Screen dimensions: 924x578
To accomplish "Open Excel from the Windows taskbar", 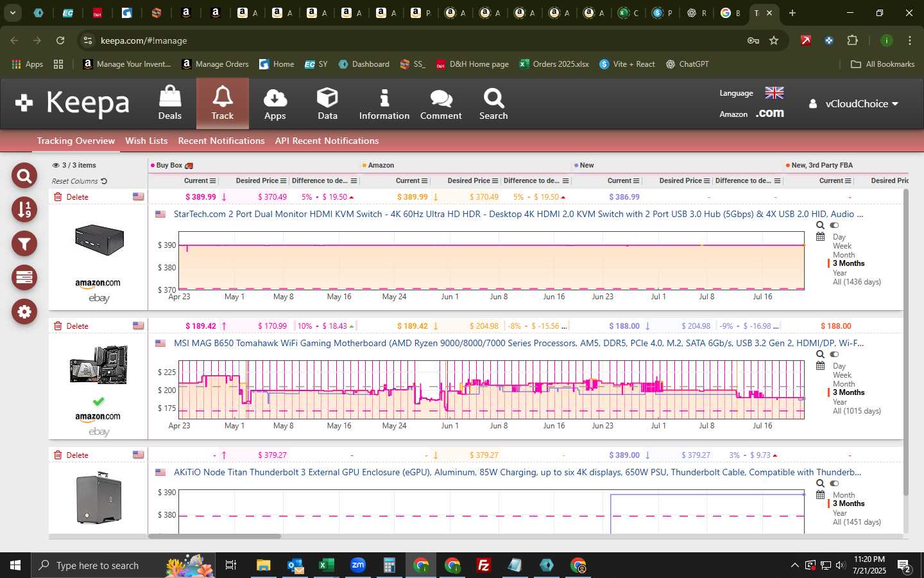I will pyautogui.click(x=327, y=565).
